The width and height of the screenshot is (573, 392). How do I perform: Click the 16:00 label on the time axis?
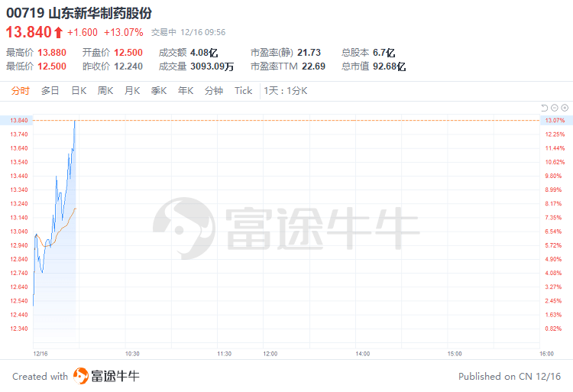[546, 354]
